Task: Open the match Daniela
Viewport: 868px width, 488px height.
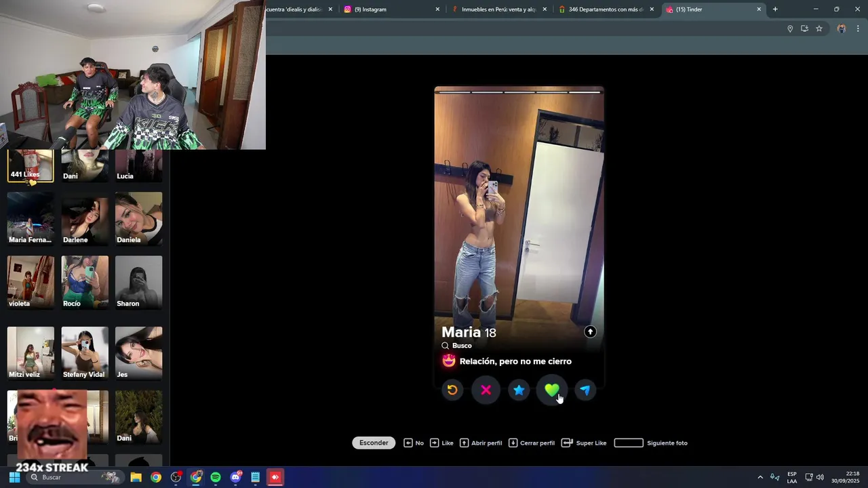Action: pyautogui.click(x=139, y=219)
